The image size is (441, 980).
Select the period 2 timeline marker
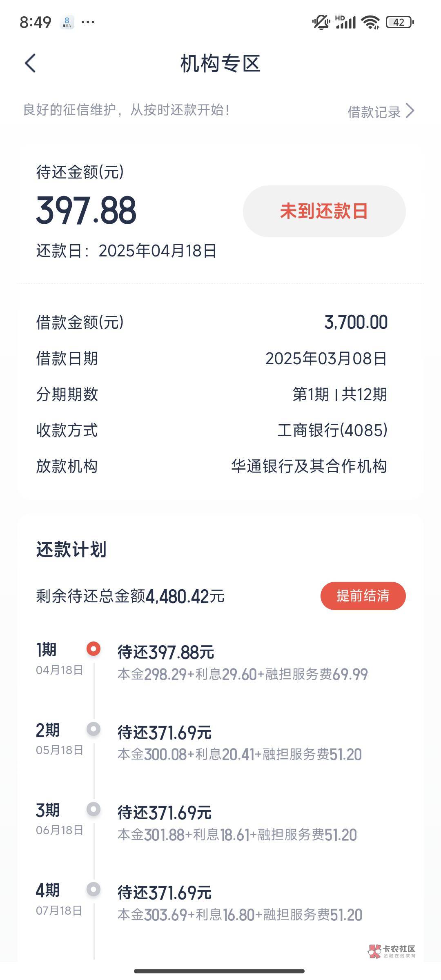tap(94, 729)
